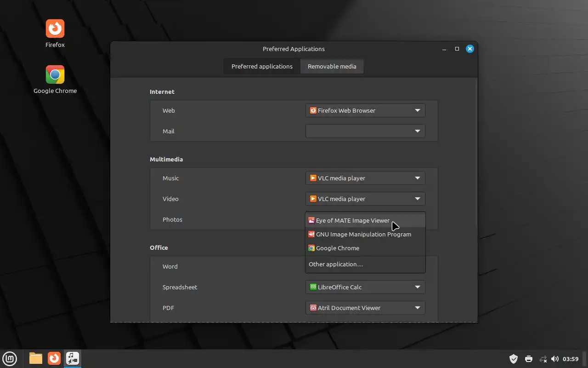Minimize the Preferred Applications window
Image resolution: width=588 pixels, height=368 pixels.
pyautogui.click(x=444, y=49)
